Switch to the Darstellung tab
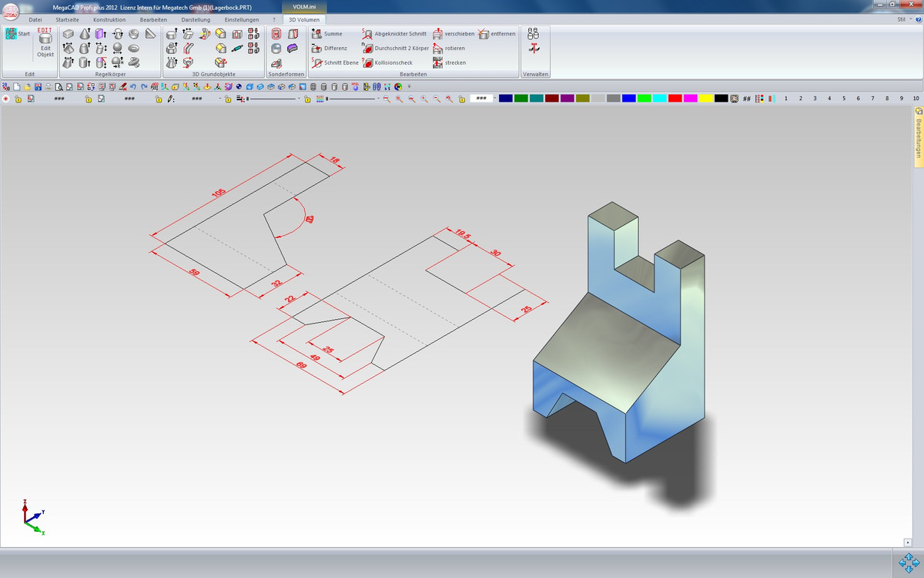This screenshot has width=924, height=578. click(x=196, y=19)
